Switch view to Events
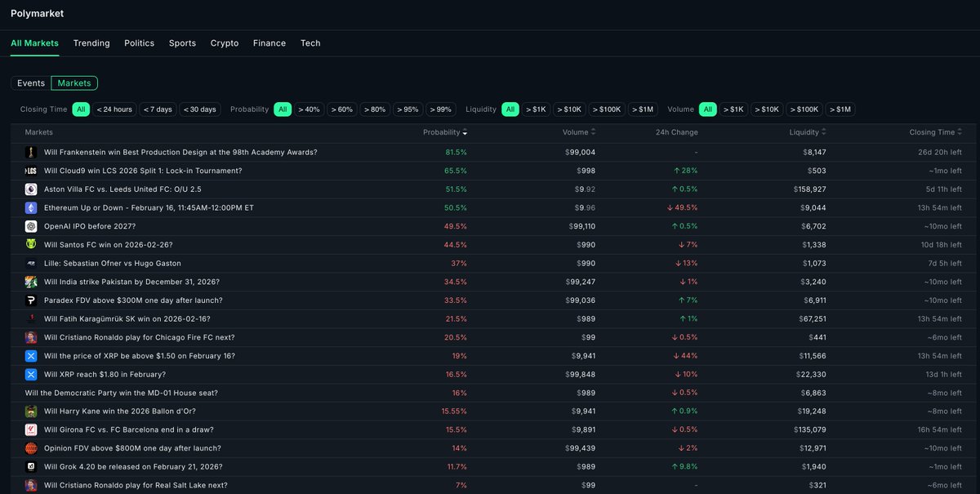 click(31, 83)
